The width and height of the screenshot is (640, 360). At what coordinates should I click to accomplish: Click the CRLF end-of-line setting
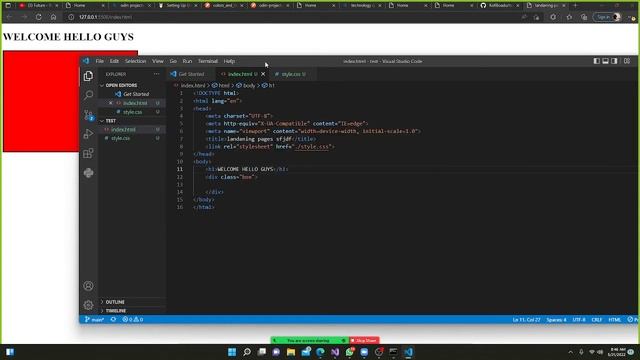click(x=597, y=320)
